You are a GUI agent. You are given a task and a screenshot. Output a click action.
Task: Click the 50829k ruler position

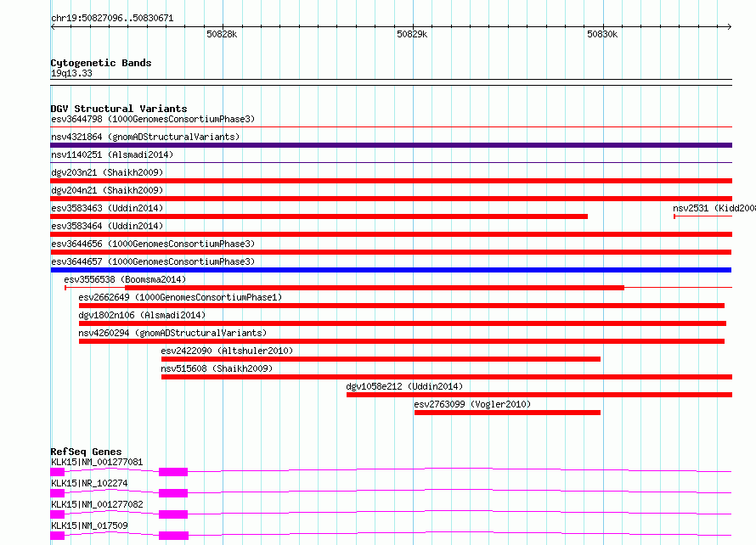[x=412, y=34]
